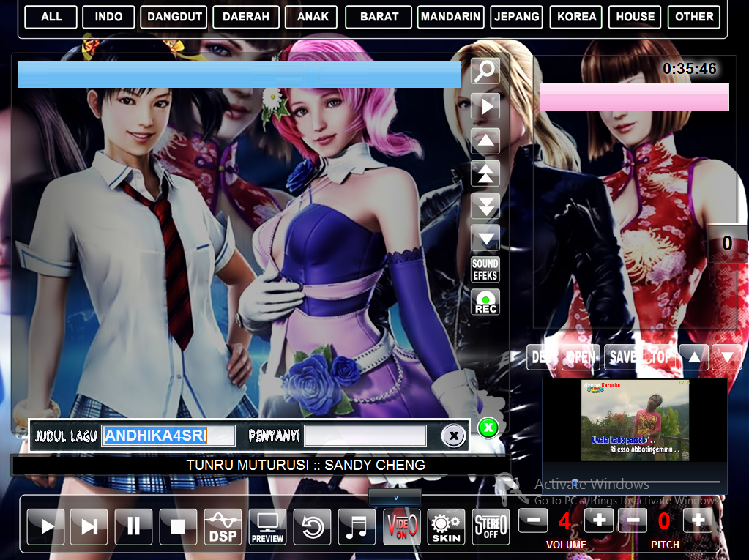Stop playback
This screenshot has width=749, height=560.
pyautogui.click(x=178, y=526)
